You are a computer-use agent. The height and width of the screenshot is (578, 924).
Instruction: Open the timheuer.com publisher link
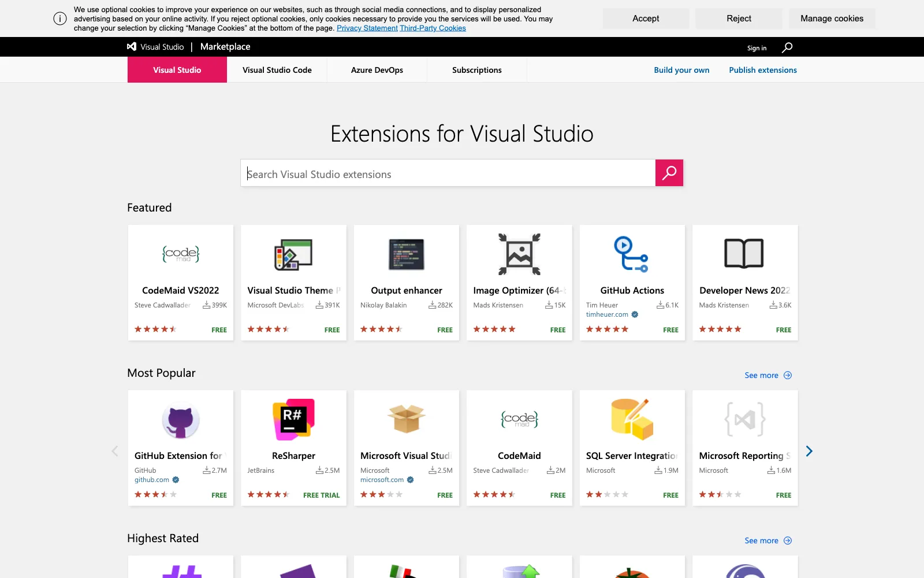[x=607, y=314]
